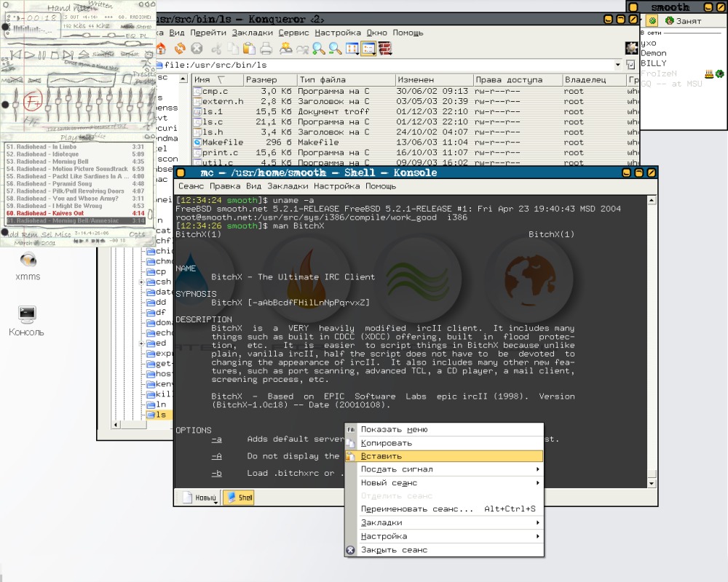Open Konqueror location bar history dropdown
Image resolution: width=728 pixels, height=582 pixels.
617,65
